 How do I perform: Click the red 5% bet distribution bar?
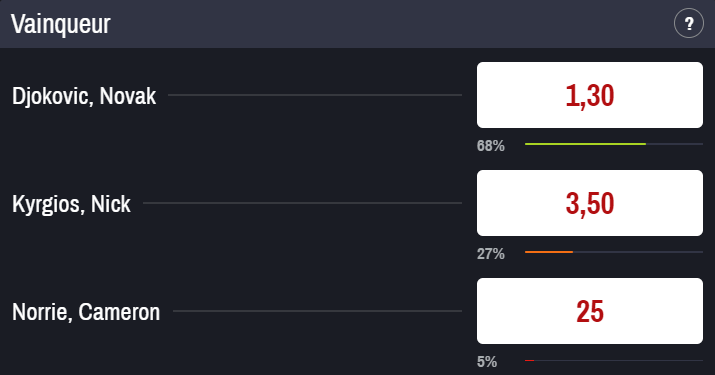click(x=529, y=360)
